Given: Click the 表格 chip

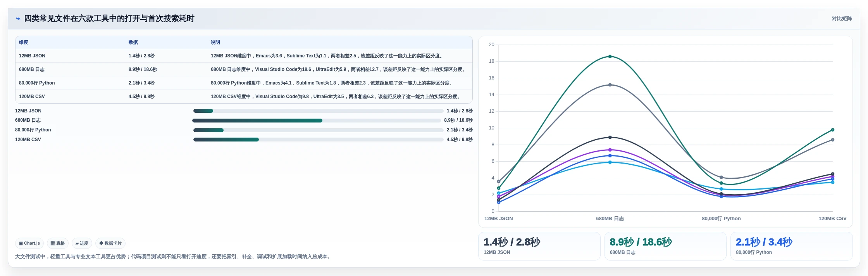Looking at the screenshot, I should (x=58, y=243).
